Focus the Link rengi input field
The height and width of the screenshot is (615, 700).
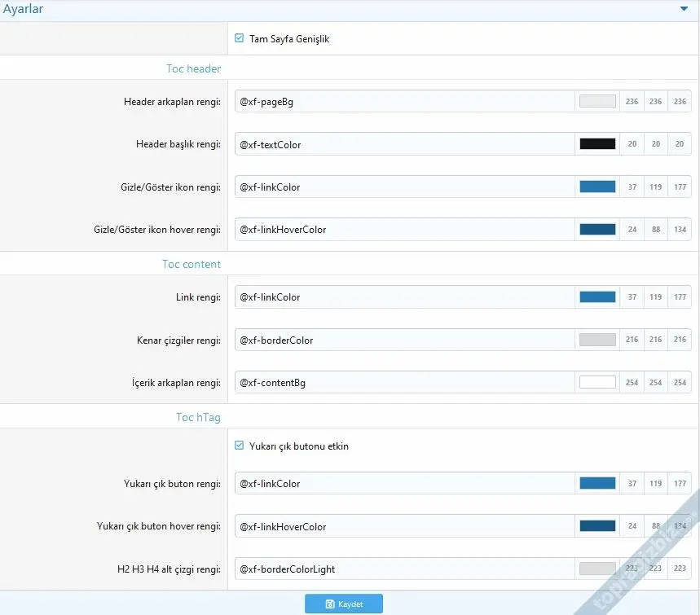pos(404,297)
